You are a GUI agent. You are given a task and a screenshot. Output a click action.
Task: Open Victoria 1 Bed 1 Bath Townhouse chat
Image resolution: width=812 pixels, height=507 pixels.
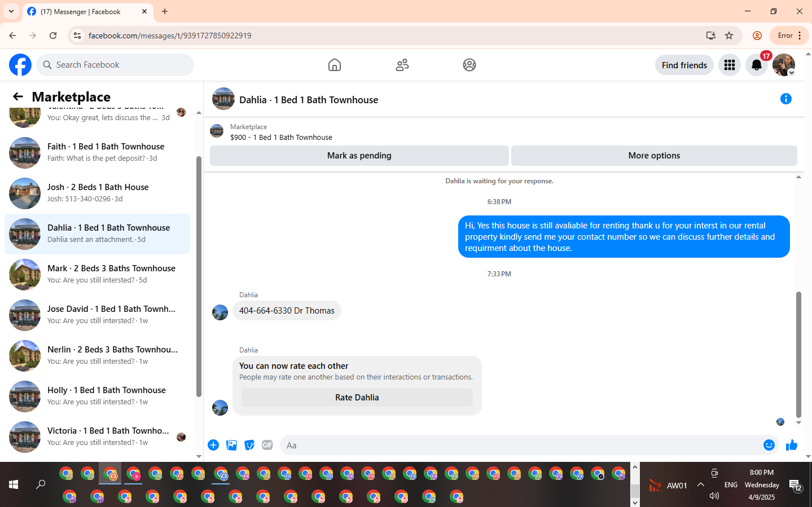[97, 437]
